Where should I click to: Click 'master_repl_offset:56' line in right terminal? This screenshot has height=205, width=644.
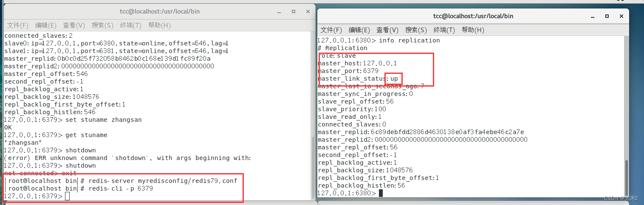[x=358, y=147]
